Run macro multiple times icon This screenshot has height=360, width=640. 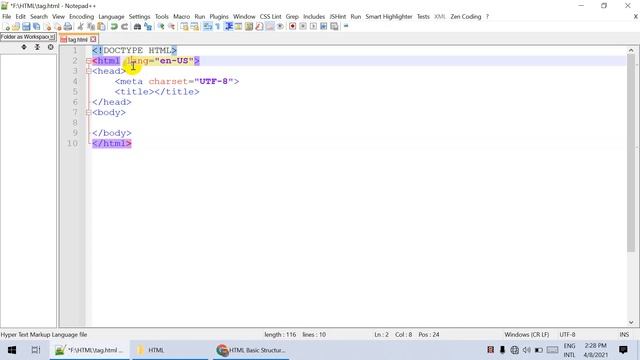tap(324, 27)
